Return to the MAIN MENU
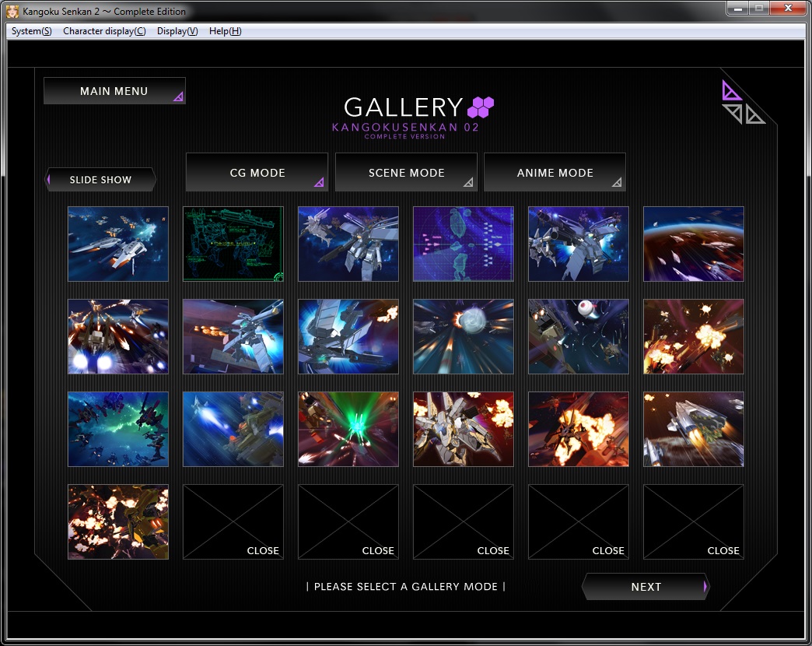The image size is (812, 646). click(x=114, y=91)
